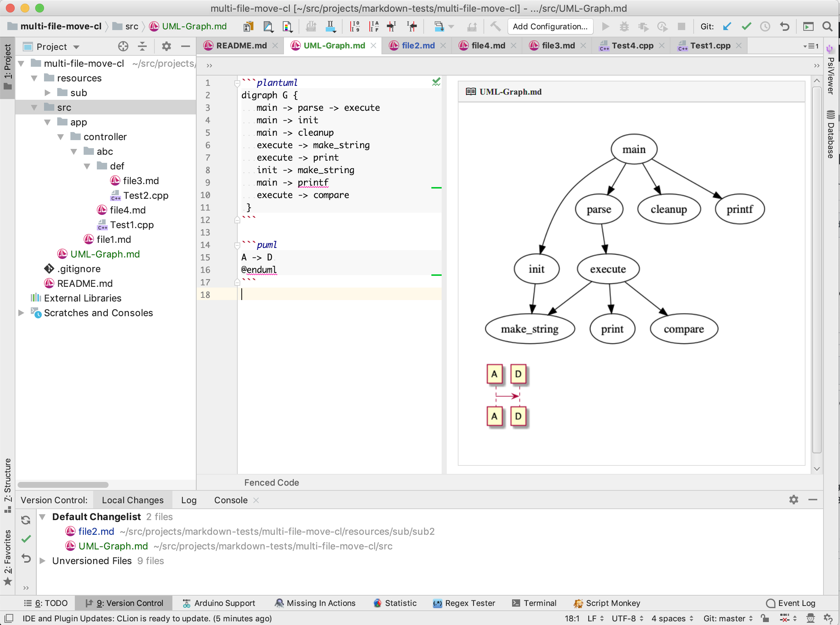This screenshot has width=840, height=625.
Task: Switch to the Log tab in Version Control
Action: click(189, 500)
